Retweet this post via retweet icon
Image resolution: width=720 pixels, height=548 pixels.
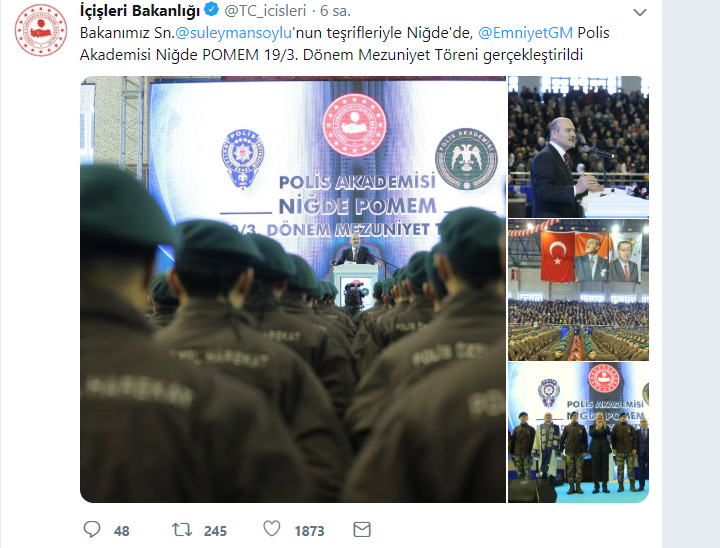[x=182, y=530]
